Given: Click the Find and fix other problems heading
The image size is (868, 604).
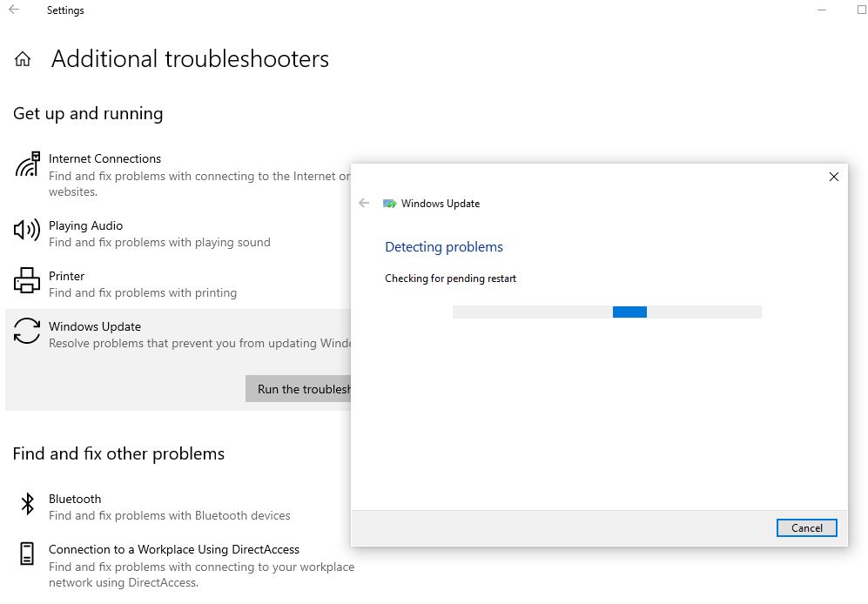Looking at the screenshot, I should (x=118, y=454).
